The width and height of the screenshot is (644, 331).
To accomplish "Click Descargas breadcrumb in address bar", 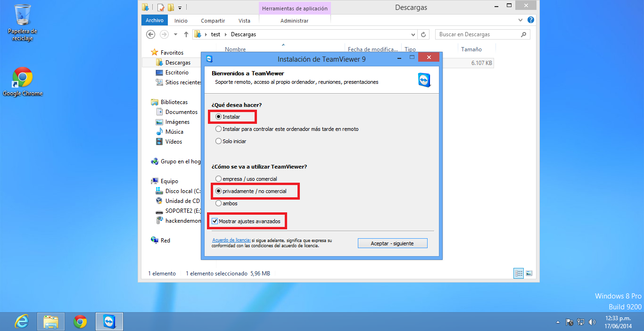I will click(x=243, y=34).
